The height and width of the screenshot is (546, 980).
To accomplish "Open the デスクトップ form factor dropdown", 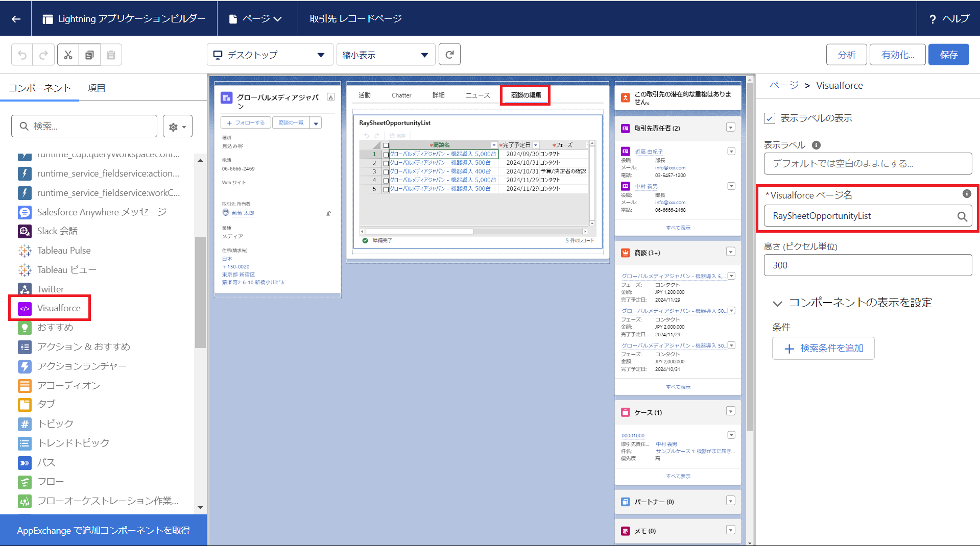I will coord(270,55).
